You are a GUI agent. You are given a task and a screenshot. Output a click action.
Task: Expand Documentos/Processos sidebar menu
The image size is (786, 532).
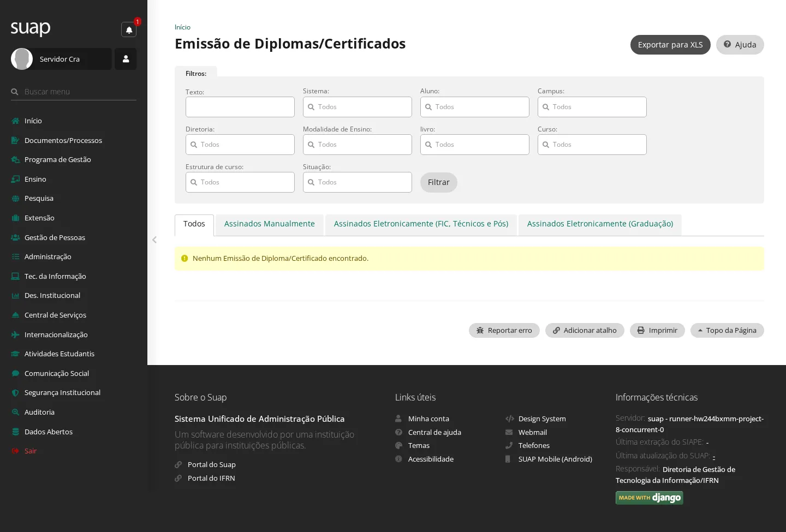tap(63, 140)
